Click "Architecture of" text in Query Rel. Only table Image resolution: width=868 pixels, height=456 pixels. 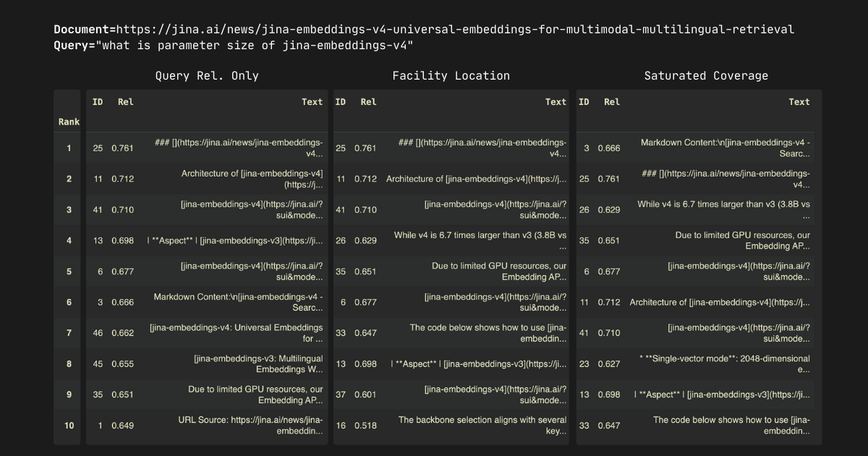(252, 179)
